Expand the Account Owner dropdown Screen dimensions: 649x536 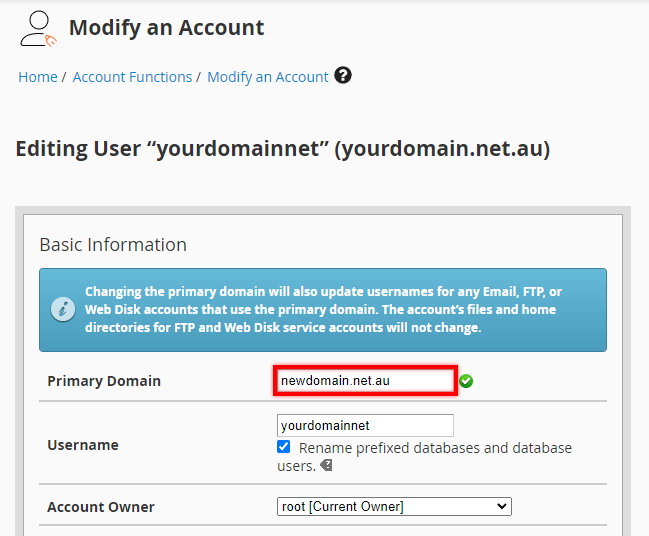[x=394, y=507]
